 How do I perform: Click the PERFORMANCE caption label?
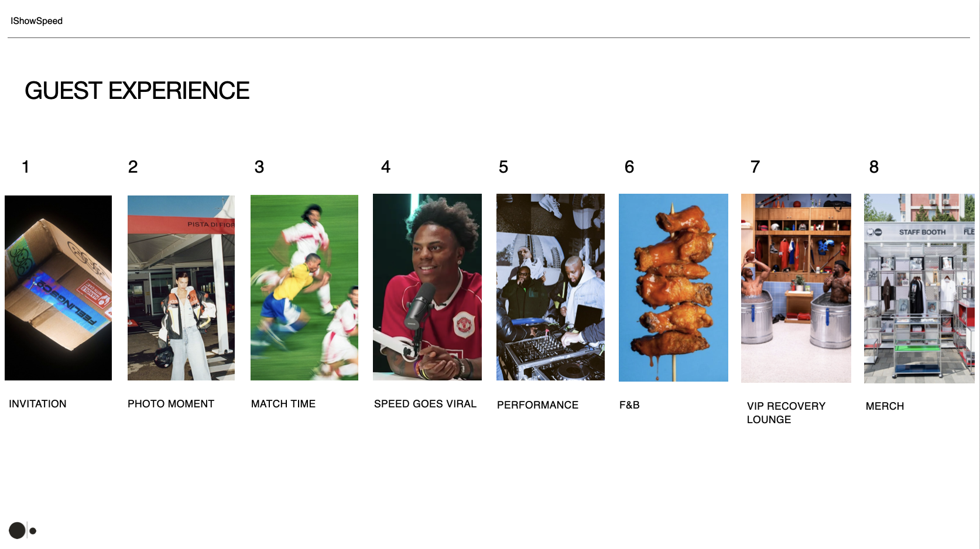click(537, 405)
